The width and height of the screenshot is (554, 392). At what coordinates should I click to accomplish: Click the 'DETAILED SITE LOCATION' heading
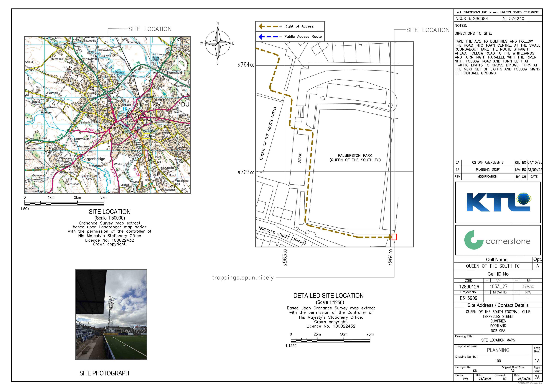(x=328, y=296)
